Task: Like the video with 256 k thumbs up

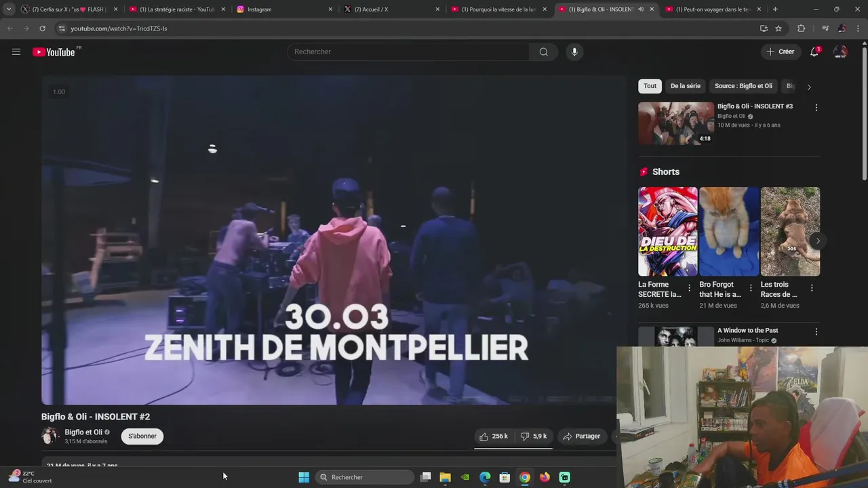Action: 494,436
